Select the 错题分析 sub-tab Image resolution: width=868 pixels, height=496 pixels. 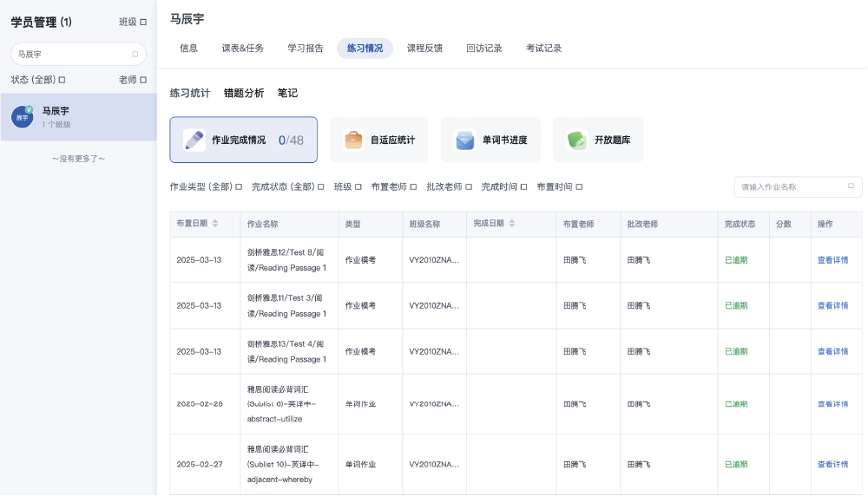coord(244,93)
